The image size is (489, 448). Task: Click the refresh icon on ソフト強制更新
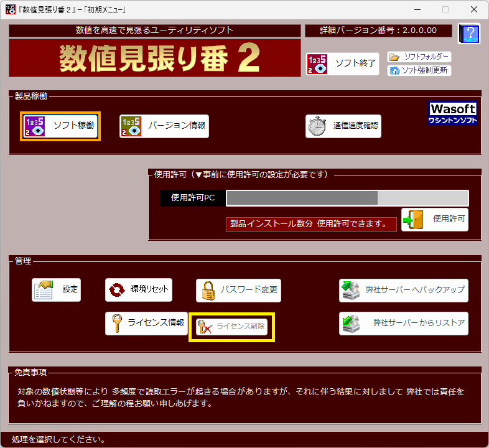click(x=394, y=70)
